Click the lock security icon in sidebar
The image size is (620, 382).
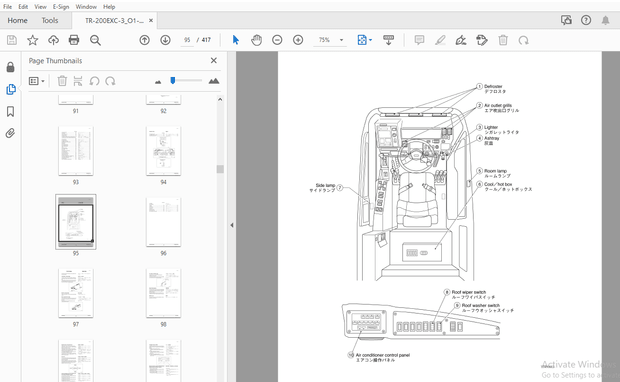(x=11, y=67)
